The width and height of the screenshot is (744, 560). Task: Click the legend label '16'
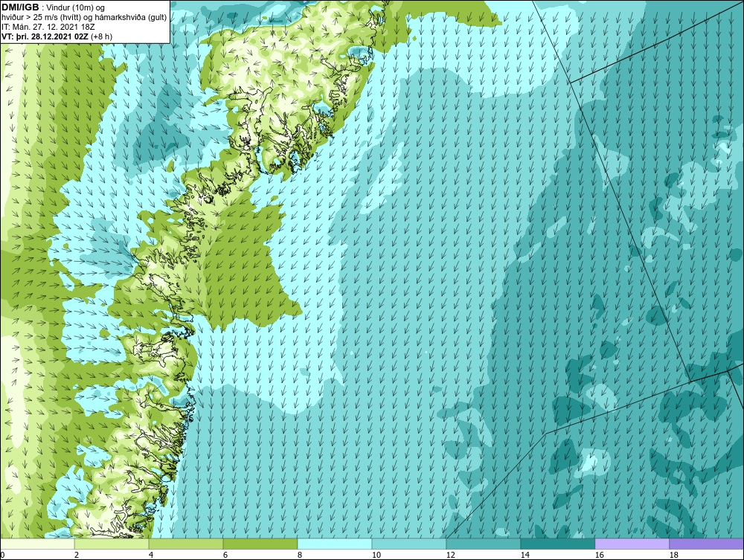coord(599,555)
